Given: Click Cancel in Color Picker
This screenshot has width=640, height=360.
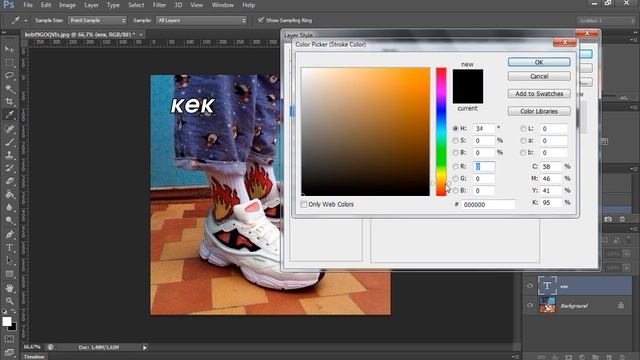Looking at the screenshot, I should coord(539,76).
